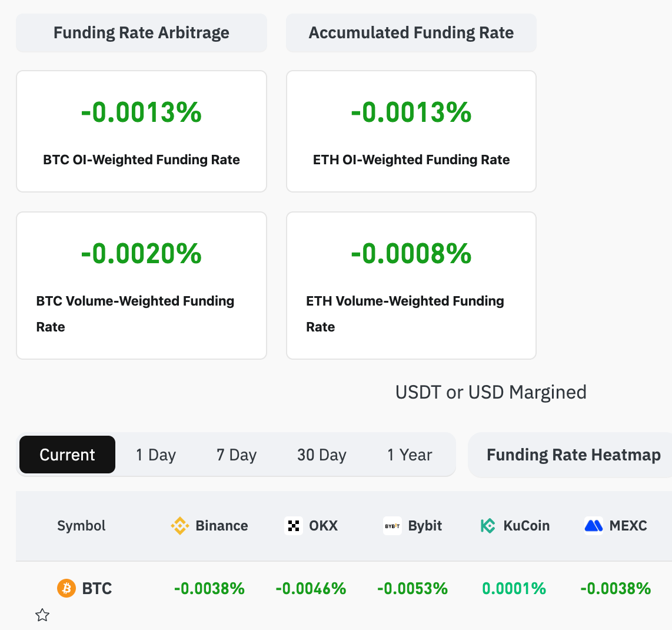Click the KuCoin logo icon
Screen dimensions: 672x630
pyautogui.click(x=488, y=526)
